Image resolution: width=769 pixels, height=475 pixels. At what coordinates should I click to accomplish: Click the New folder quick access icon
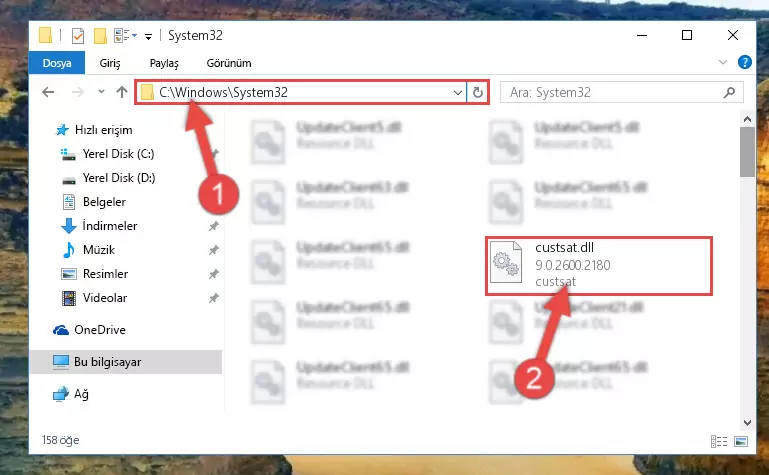[x=100, y=36]
